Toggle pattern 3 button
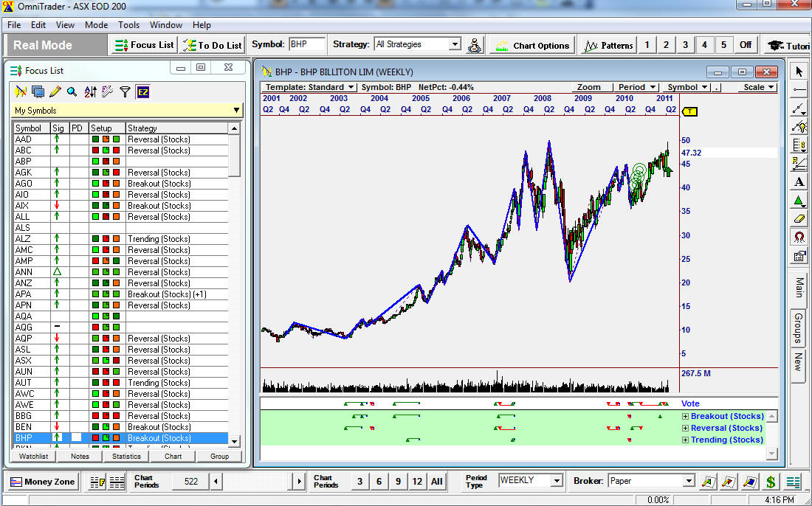Screen dimensions: 812x506 685,45
